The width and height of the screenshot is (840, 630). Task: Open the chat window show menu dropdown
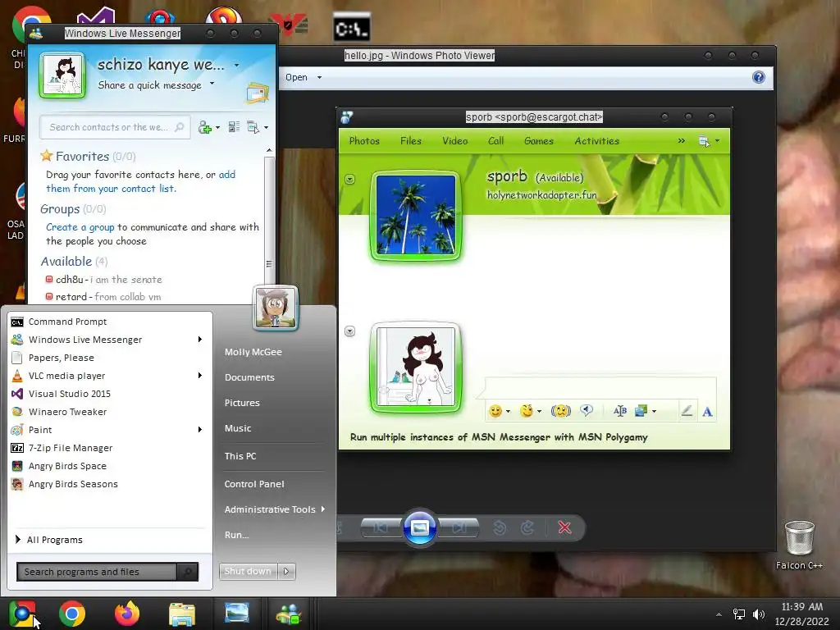(710, 141)
